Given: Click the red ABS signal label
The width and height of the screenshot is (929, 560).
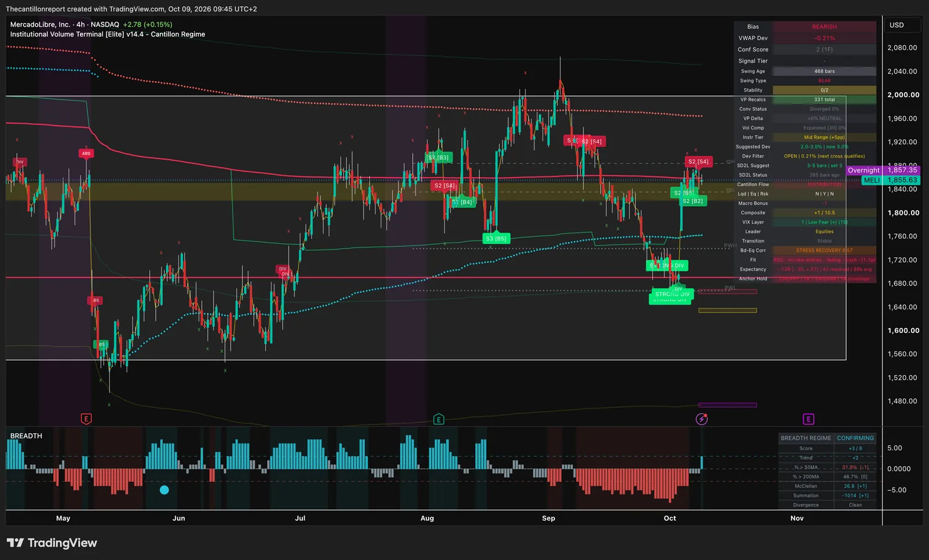Looking at the screenshot, I should tap(86, 153).
